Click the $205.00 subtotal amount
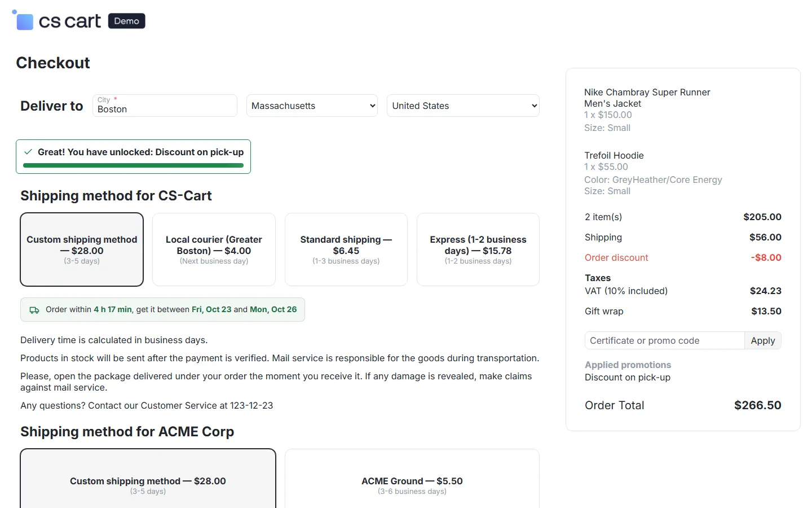Screen dimensions: 812x508 tap(762, 217)
